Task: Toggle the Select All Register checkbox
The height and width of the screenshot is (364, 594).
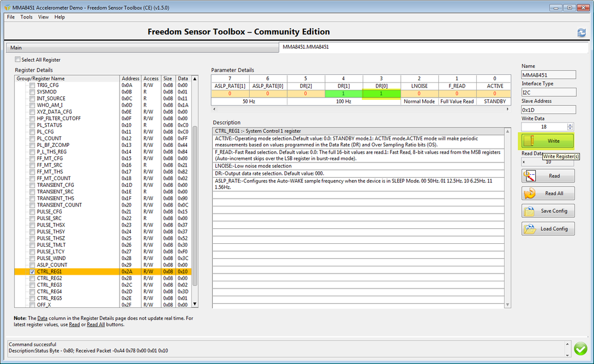Action: point(18,59)
